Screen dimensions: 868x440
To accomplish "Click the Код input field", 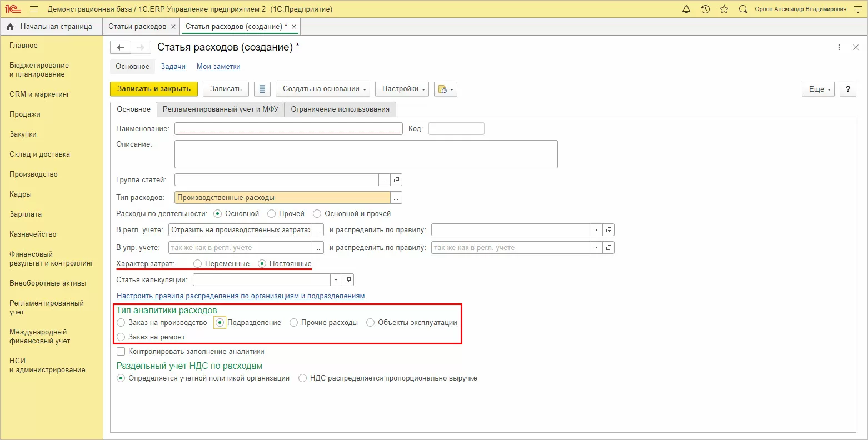I will pos(456,129).
